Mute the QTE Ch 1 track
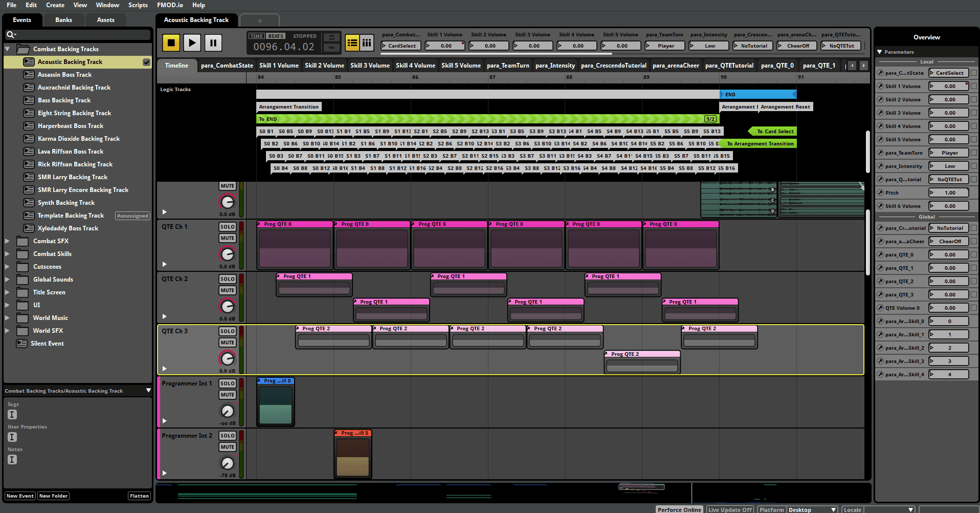The image size is (980, 513). click(227, 238)
